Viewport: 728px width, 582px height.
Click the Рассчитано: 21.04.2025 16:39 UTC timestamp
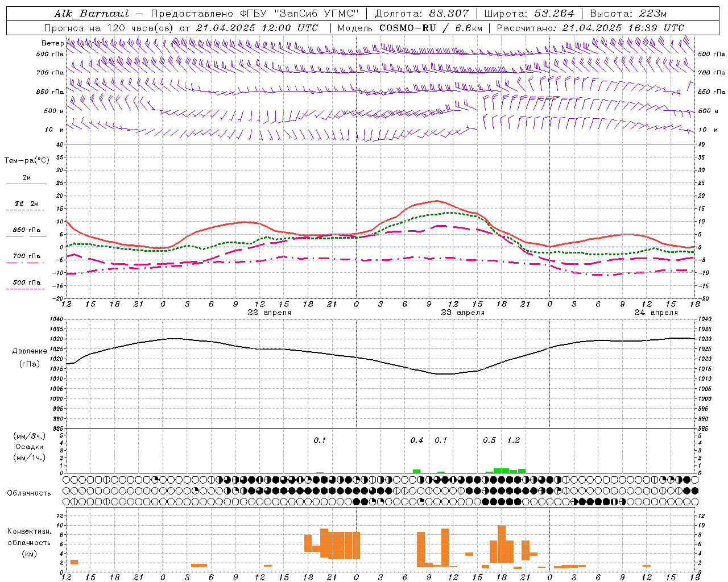590,28
